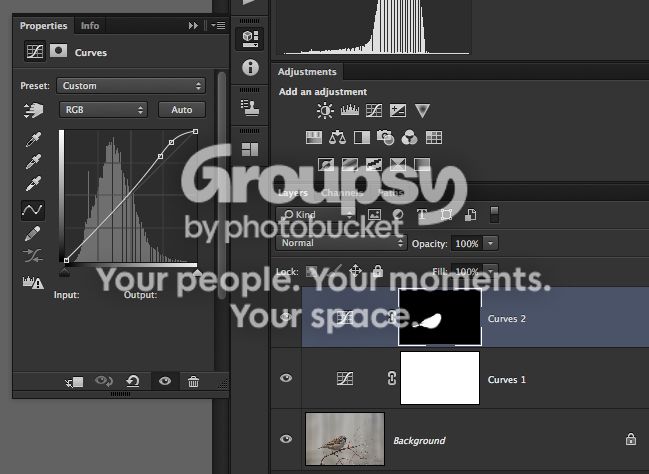Add a Color Lookup adjustment

434,137
